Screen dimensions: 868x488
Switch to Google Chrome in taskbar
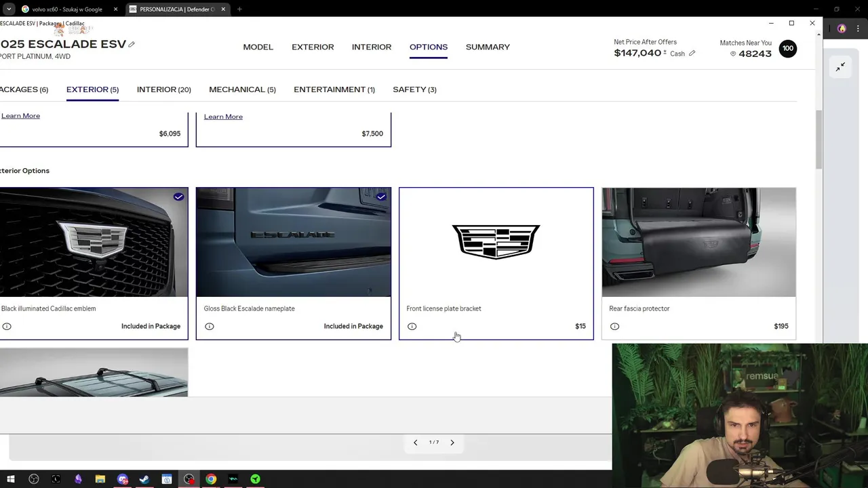tap(211, 479)
